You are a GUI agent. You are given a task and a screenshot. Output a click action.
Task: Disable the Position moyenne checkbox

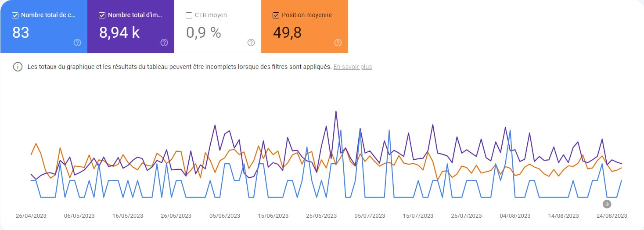[x=276, y=15]
